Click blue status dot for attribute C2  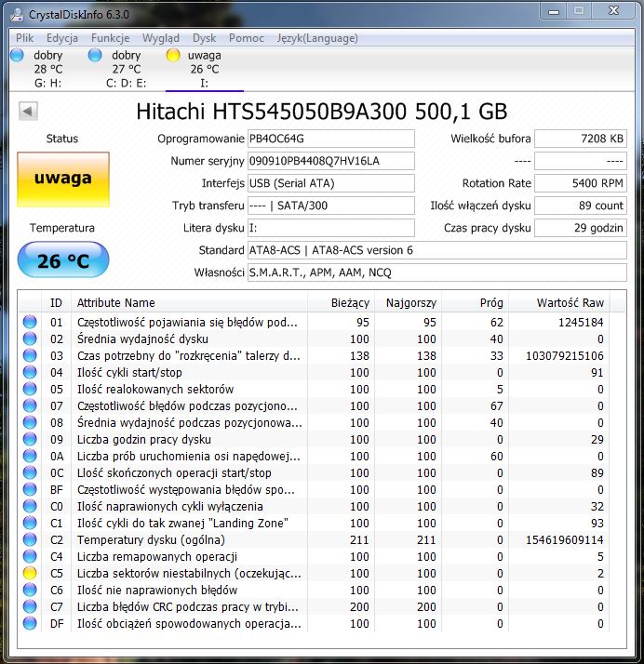point(30,539)
